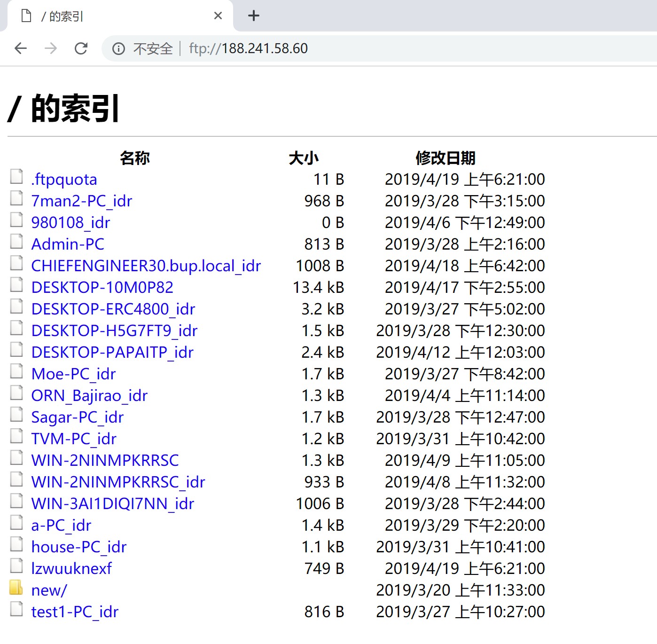Click the site information icon in address bar

[118, 48]
